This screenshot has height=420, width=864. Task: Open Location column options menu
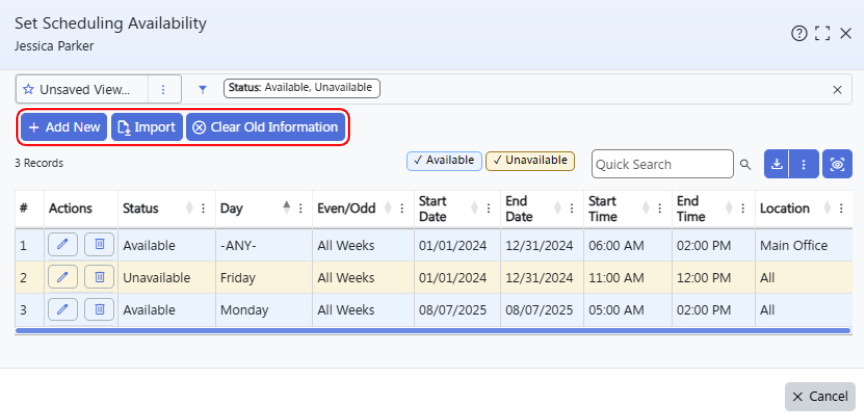point(841,208)
